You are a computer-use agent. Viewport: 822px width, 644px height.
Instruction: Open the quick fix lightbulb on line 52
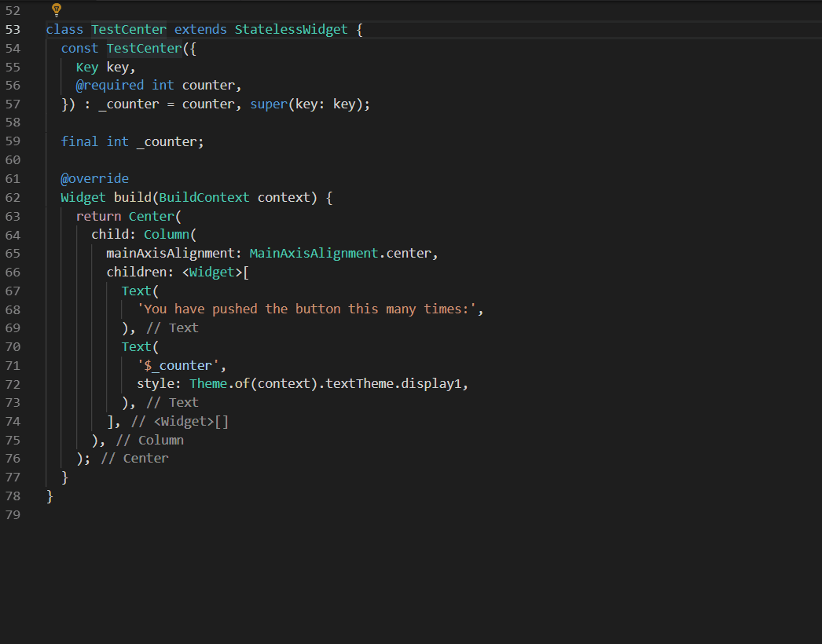tap(56, 10)
